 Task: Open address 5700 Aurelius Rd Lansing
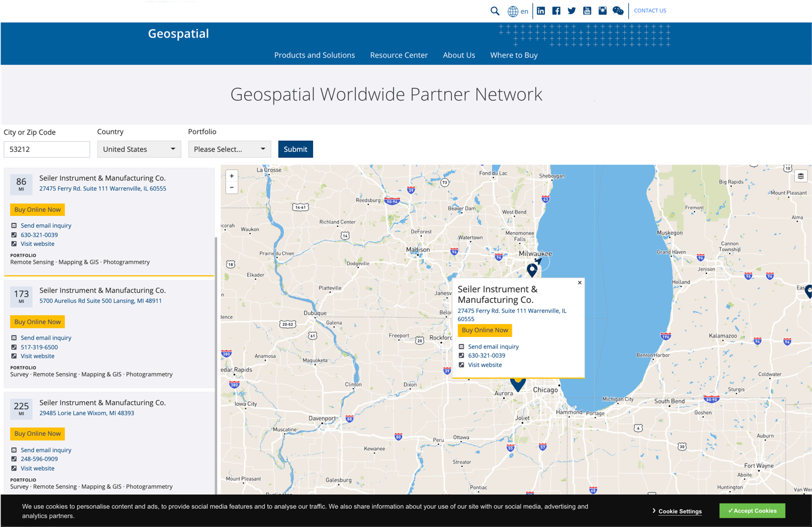(101, 301)
